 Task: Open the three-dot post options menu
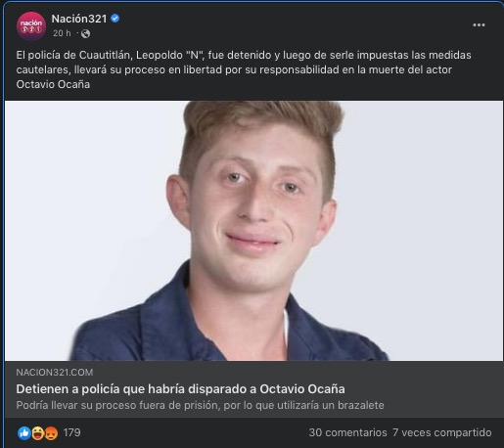coord(479,25)
